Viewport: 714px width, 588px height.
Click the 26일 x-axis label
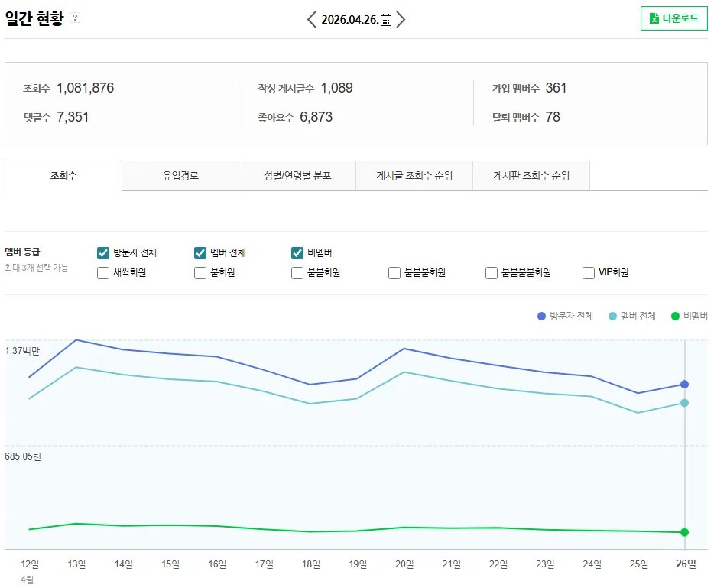[686, 564]
